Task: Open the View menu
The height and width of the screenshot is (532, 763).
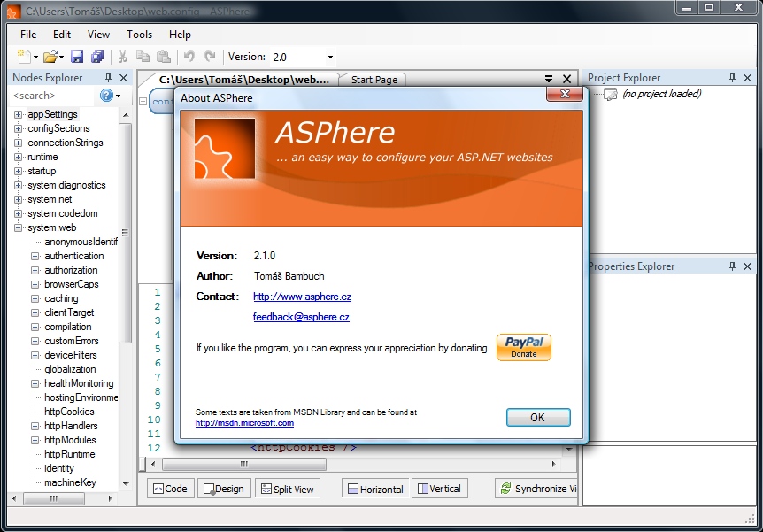Action: pyautogui.click(x=98, y=34)
